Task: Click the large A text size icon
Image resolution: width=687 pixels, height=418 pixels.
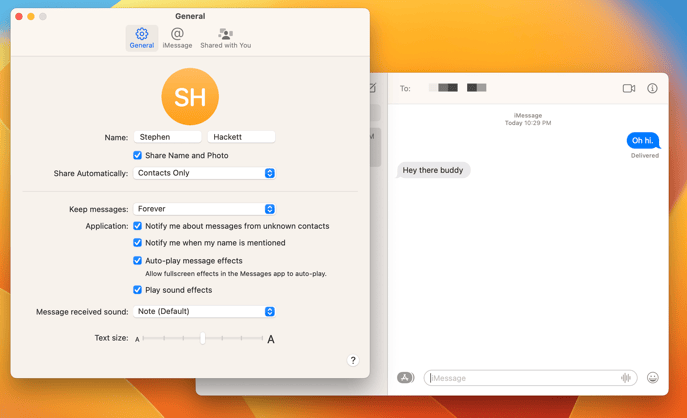Action: 271,339
